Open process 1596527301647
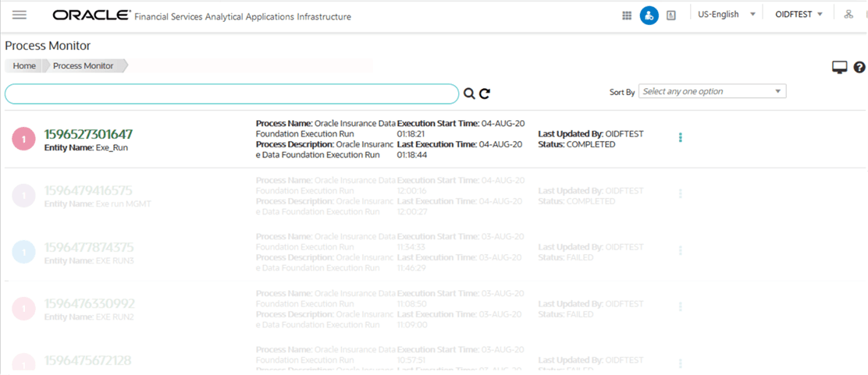The width and height of the screenshot is (868, 375). [x=88, y=134]
